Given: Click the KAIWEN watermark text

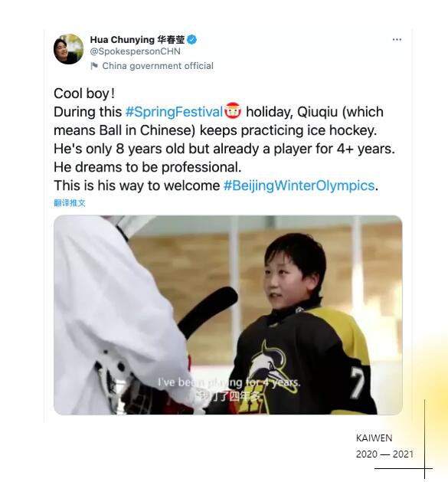Looking at the screenshot, I should 374,438.
